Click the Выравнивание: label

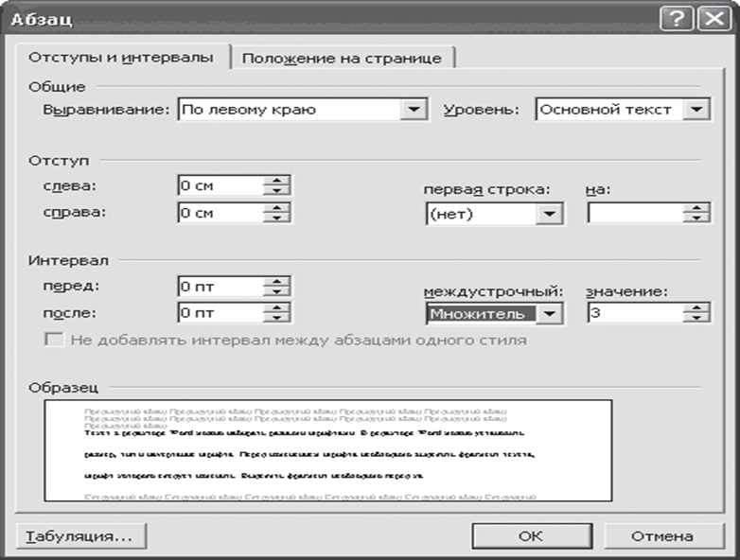106,110
